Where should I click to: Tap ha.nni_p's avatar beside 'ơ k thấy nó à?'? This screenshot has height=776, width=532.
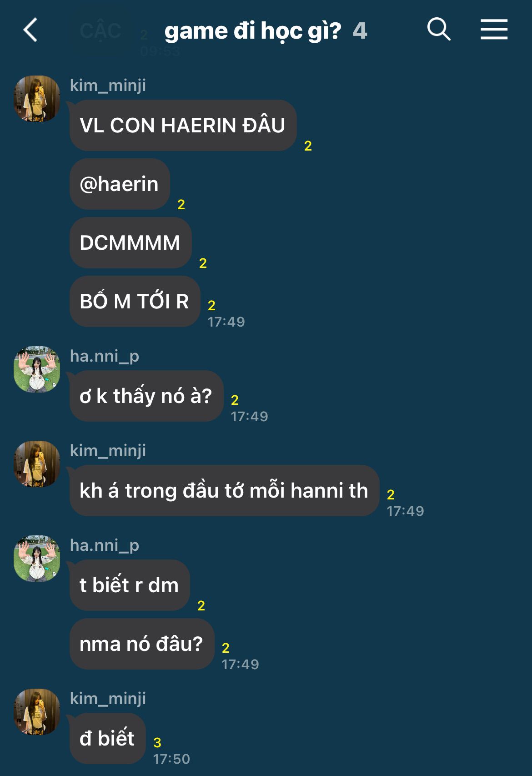(x=37, y=369)
